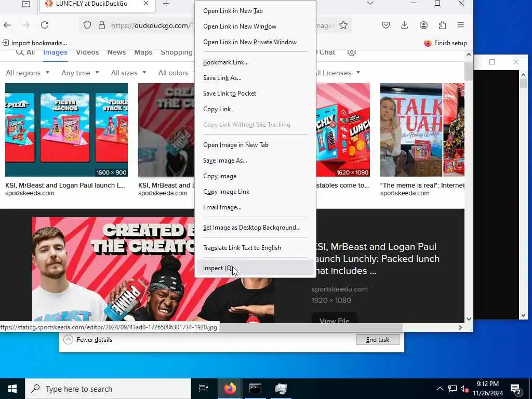Switch to the Videos search tab

pyautogui.click(x=87, y=52)
